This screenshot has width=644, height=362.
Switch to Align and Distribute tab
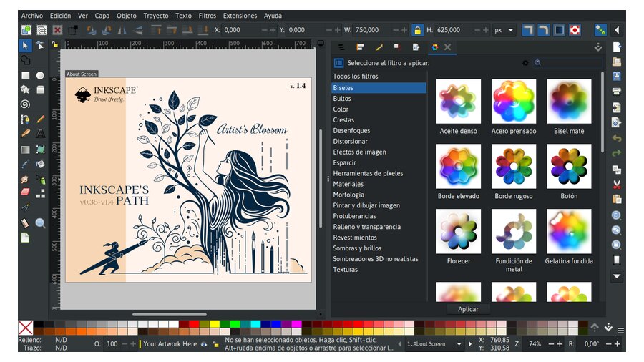pos(360,47)
